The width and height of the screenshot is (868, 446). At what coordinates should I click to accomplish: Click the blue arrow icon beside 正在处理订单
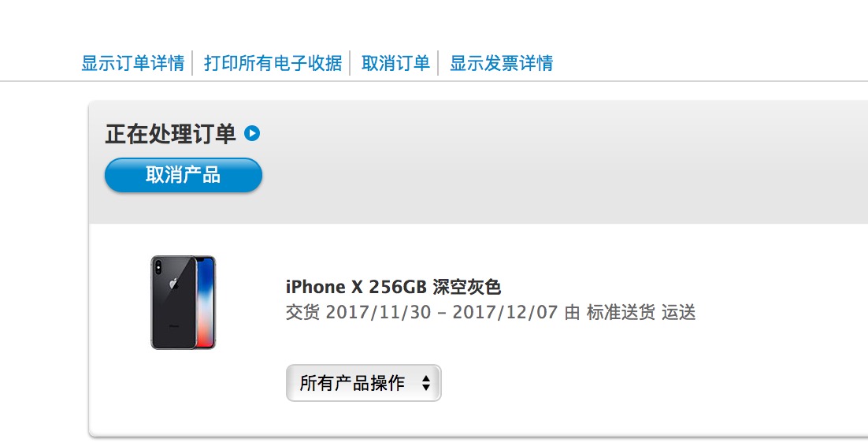[x=252, y=133]
